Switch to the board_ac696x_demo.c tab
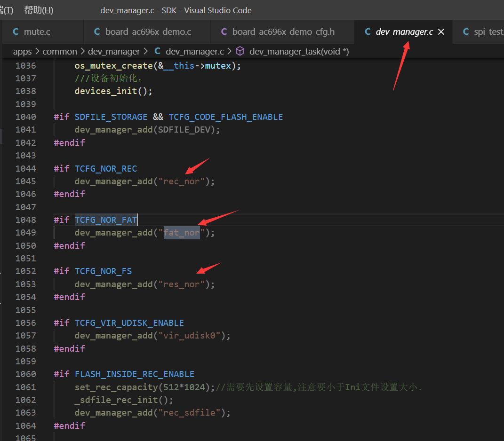Image resolution: width=504 pixels, height=441 pixels. coord(147,32)
